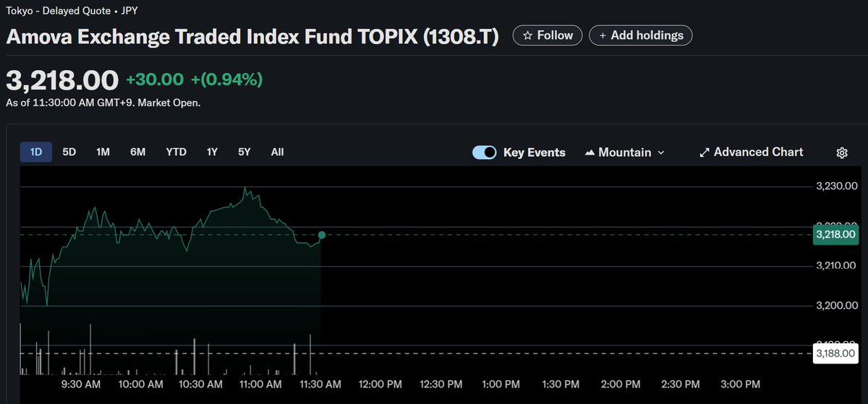This screenshot has height=404, width=868.
Task: Select the 5D time range tab
Action: click(x=69, y=152)
